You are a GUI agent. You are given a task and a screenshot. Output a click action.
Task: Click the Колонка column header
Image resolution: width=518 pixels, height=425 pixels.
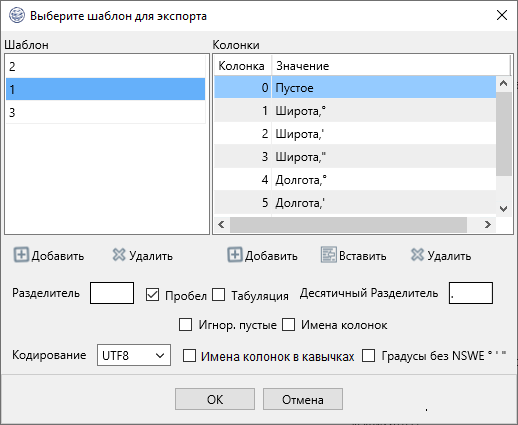coord(243,66)
